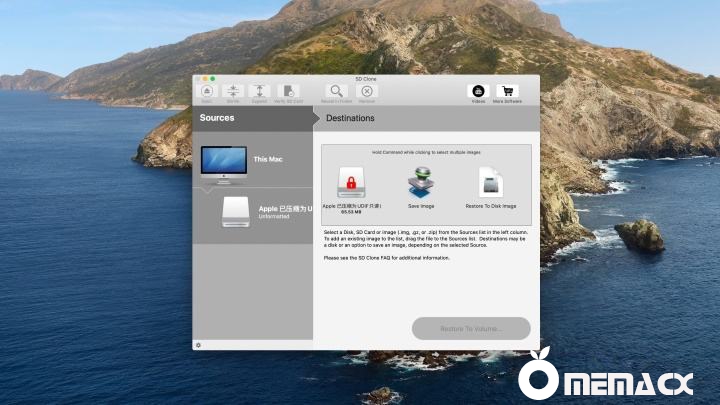The height and width of the screenshot is (405, 720).
Task: Select the Save Image destination
Action: point(420,184)
